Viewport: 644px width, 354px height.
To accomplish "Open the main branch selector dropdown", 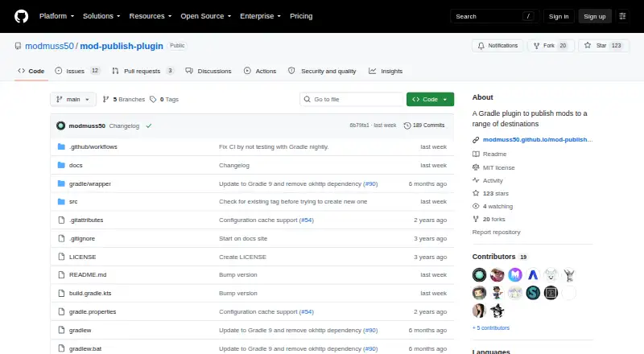I will [73, 100].
